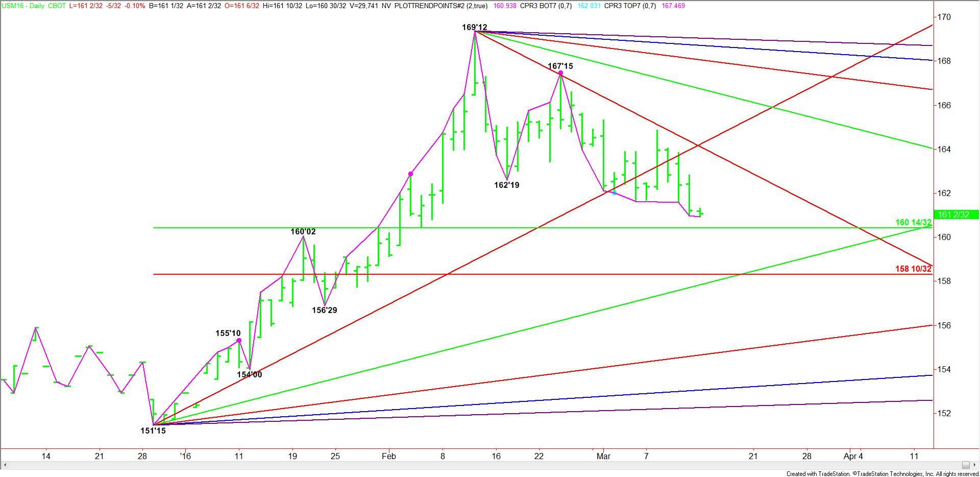
Task: Click the high value Hi=161 10/32
Action: coord(283,6)
